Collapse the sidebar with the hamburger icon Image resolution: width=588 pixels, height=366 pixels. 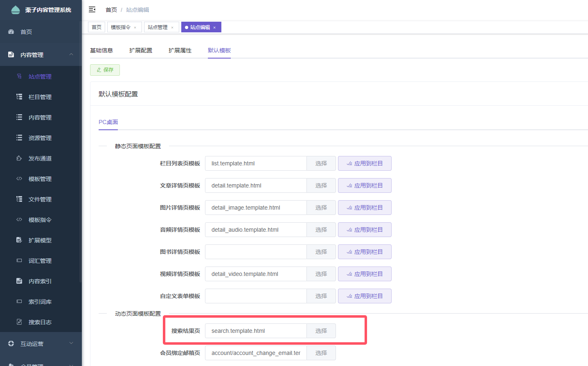point(92,9)
